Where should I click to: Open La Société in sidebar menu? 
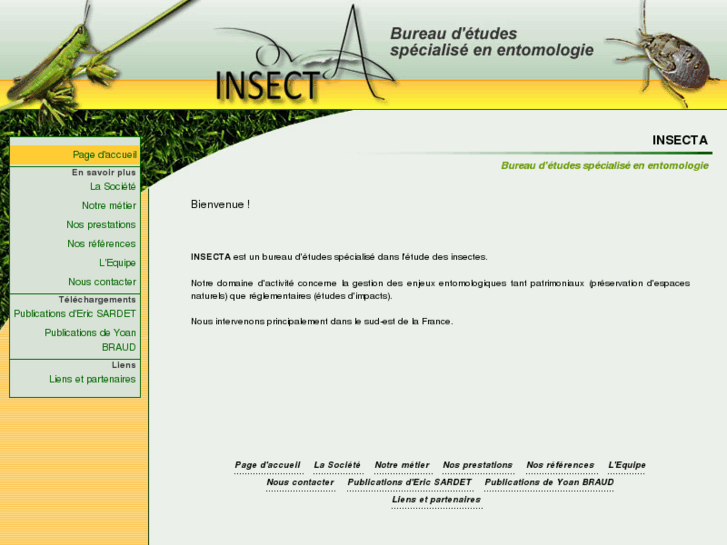coord(113,186)
